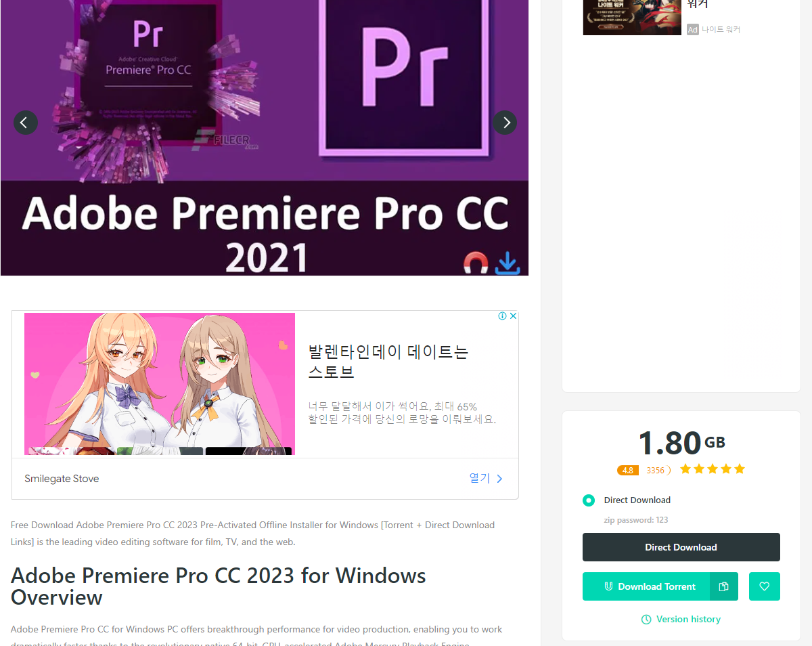Click the dark Direct Download button
812x646 pixels.
[681, 547]
